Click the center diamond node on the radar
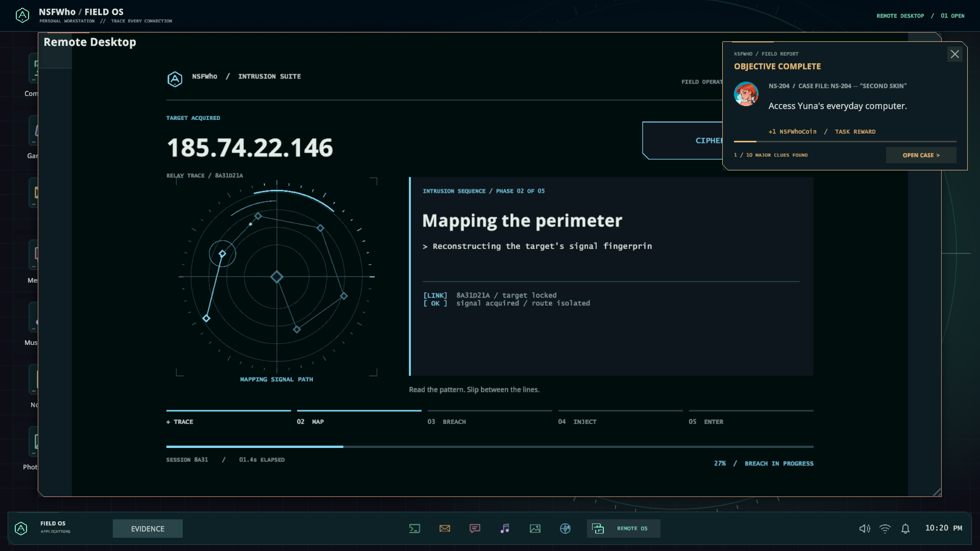Screen dimensions: 980x551 tap(277, 277)
